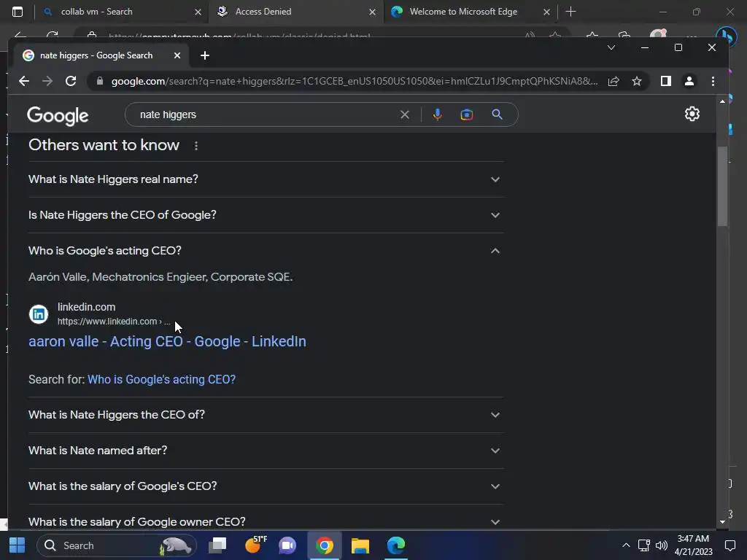This screenshot has width=747, height=560.
Task: Click page scrollbar up arrow
Action: (x=722, y=101)
